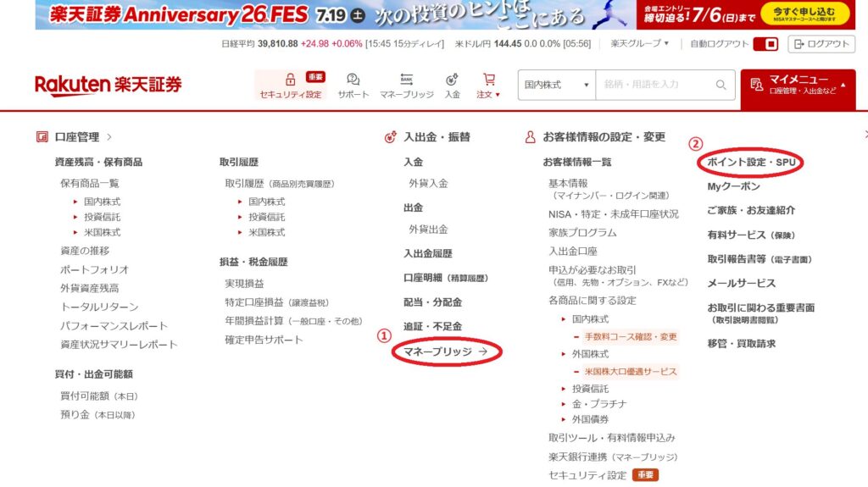Open メールサービス
The image size is (868, 487).
[x=741, y=284]
